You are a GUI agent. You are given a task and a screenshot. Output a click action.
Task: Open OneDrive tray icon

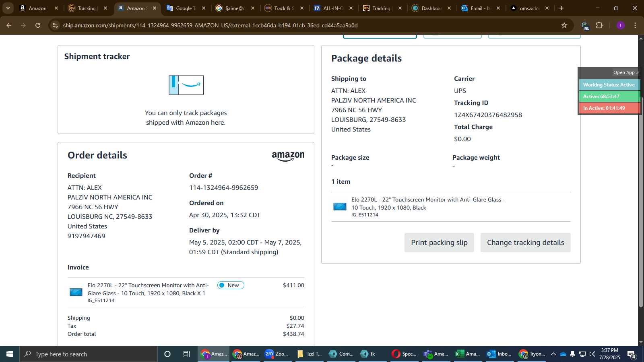tap(563, 354)
